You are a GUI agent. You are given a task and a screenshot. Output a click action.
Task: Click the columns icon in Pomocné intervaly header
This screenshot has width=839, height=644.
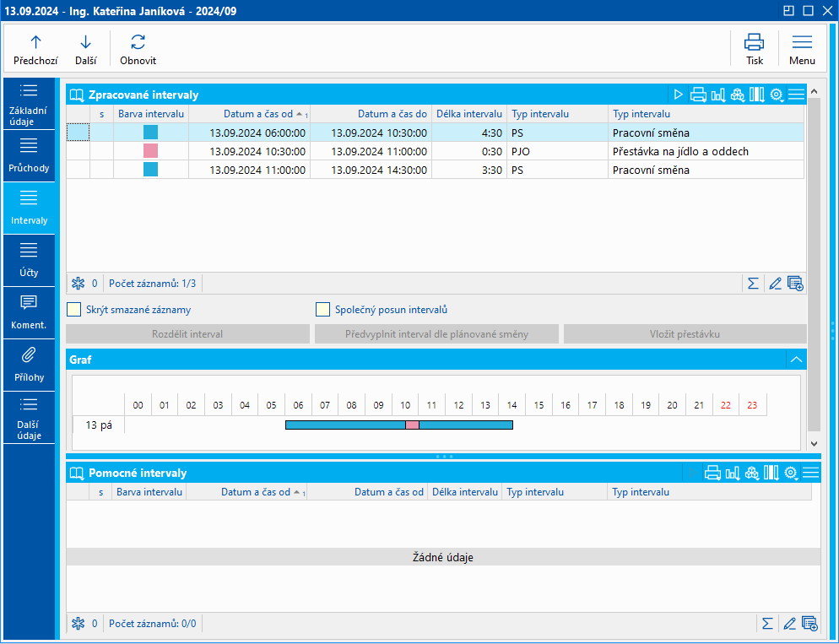click(x=771, y=473)
